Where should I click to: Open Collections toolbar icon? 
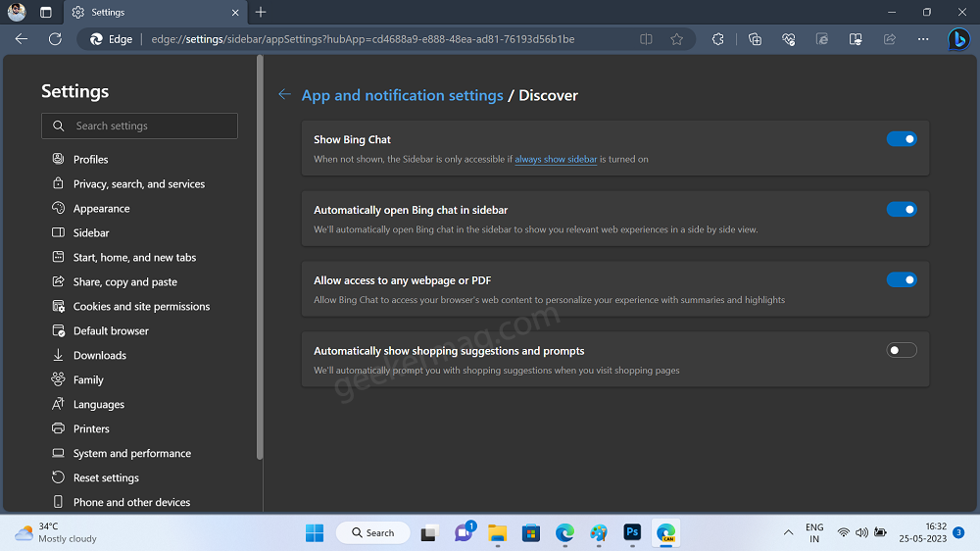[x=755, y=39]
